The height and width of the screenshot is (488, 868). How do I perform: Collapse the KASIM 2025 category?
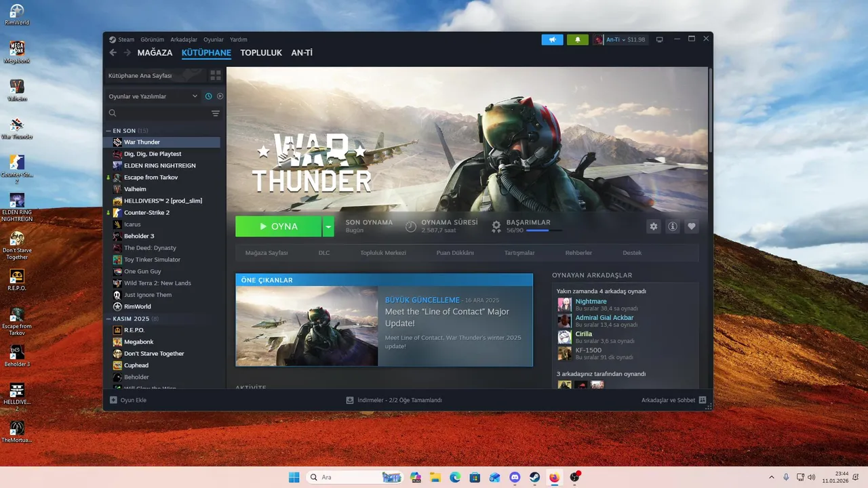(108, 319)
